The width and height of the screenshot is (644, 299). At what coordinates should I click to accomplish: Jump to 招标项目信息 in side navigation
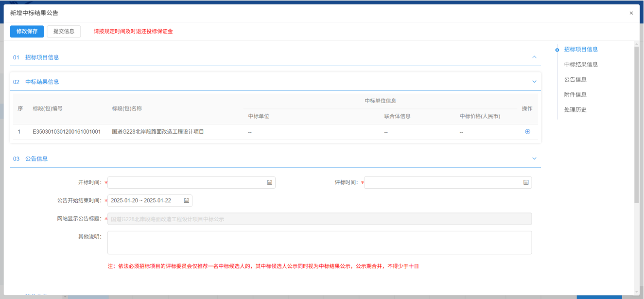click(581, 49)
